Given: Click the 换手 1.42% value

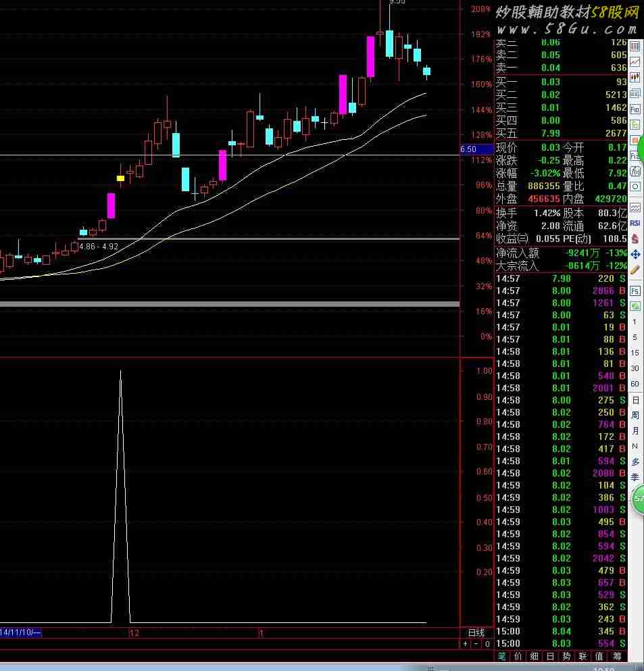Looking at the screenshot, I should point(547,213).
